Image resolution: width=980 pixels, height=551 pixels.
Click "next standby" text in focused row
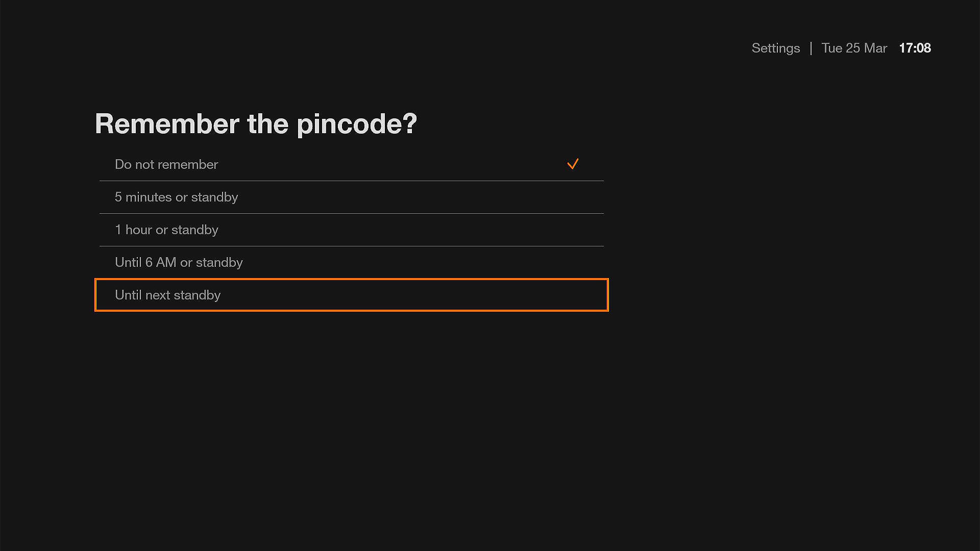pos(183,295)
